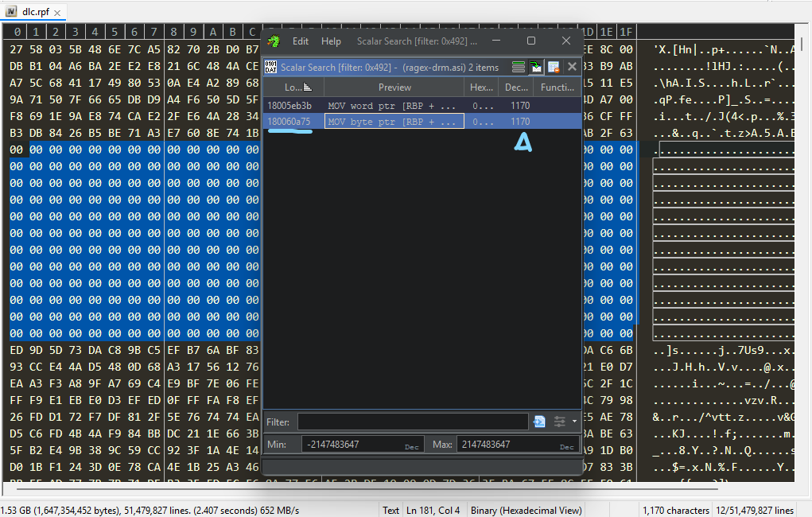This screenshot has width=812, height=517.
Task: Click the Hex column header
Action: [481, 87]
